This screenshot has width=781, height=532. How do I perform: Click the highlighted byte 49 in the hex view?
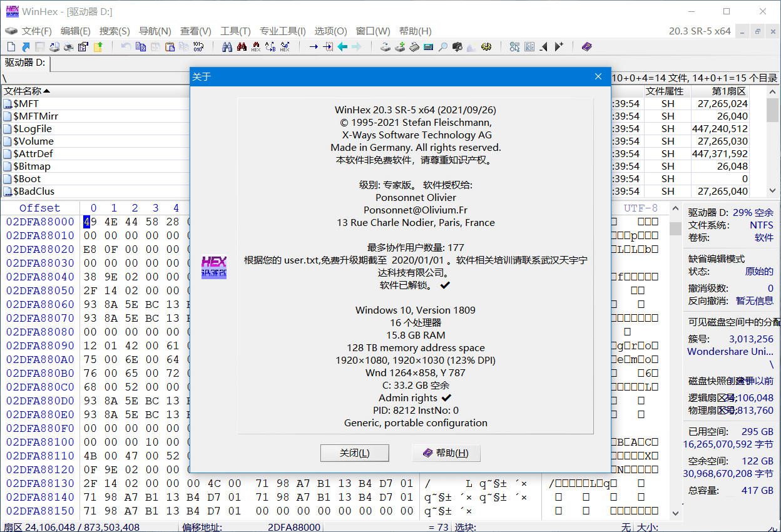pos(90,222)
